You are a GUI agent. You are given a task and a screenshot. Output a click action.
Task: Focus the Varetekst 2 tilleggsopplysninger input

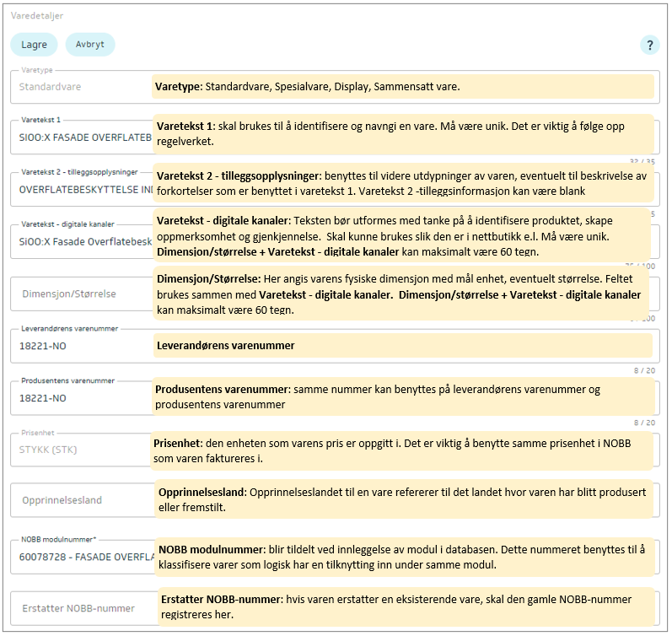pyautogui.click(x=82, y=190)
